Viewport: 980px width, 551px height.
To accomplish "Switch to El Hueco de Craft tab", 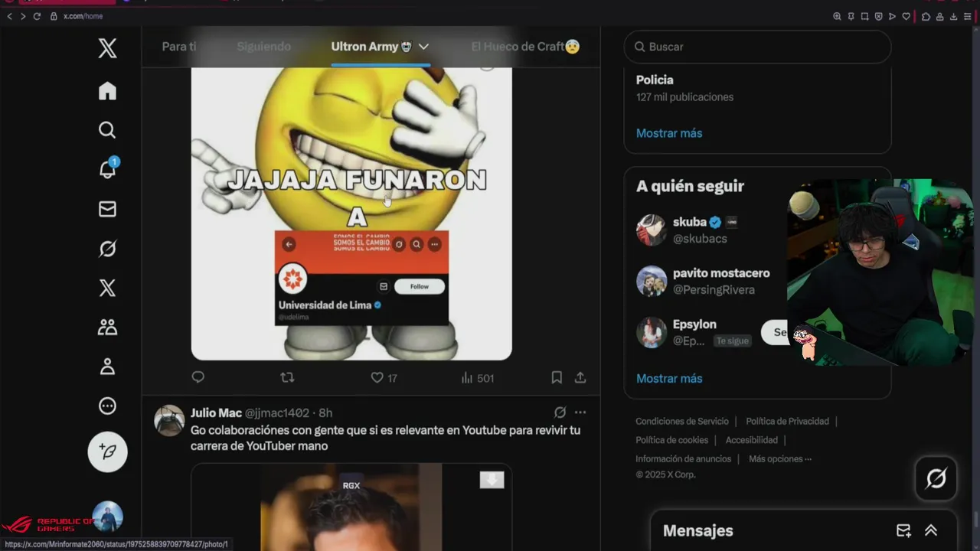I will (x=525, y=47).
